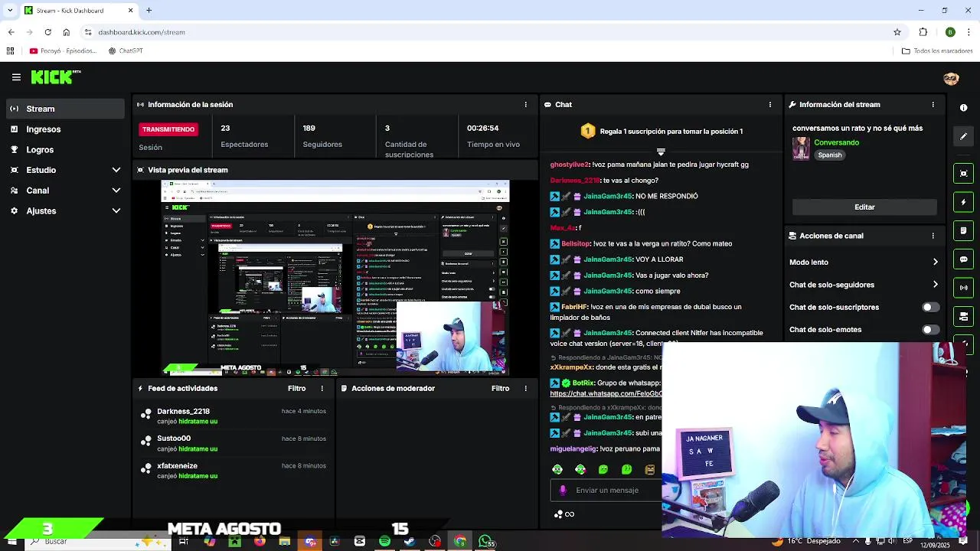Reload the dashboard page
The image size is (980, 551).
(47, 32)
